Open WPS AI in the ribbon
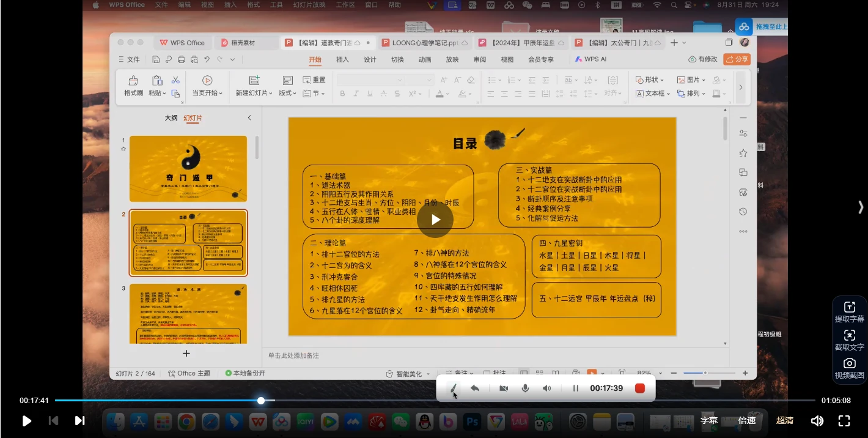This screenshot has width=868, height=438. [590, 59]
